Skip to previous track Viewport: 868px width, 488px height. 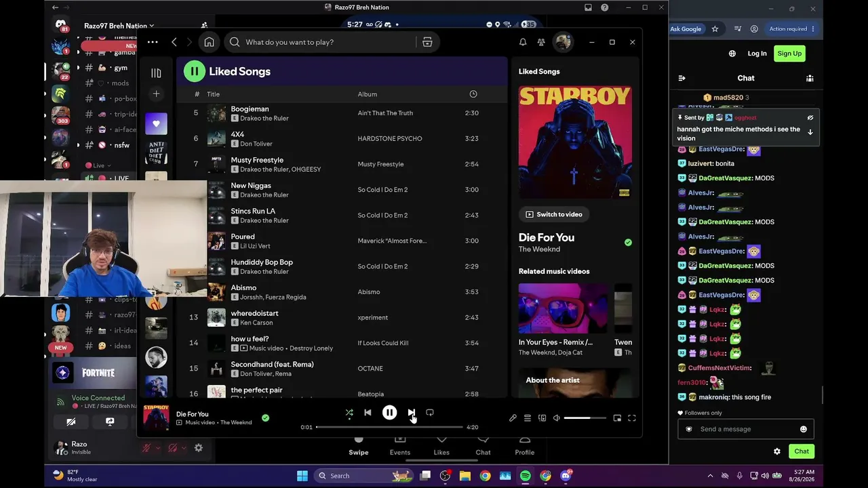(368, 412)
